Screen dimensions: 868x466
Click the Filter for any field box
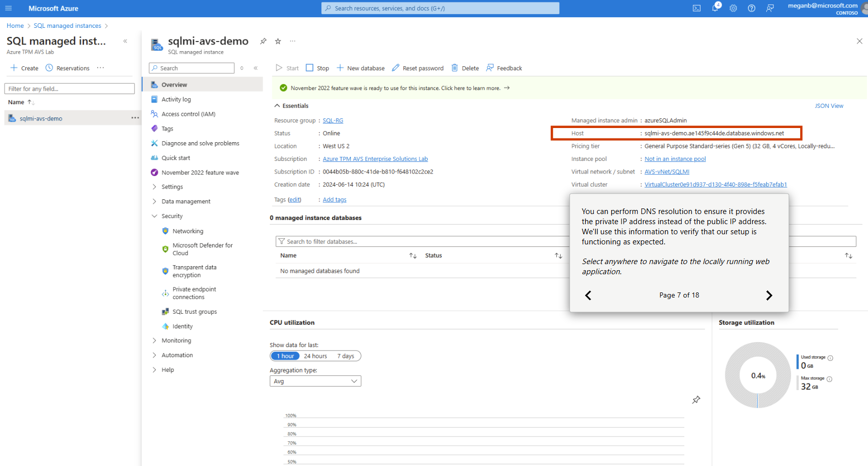[69, 89]
